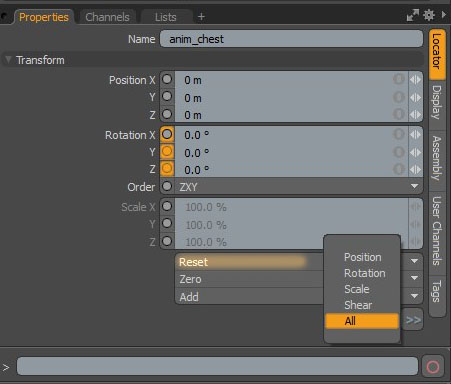This screenshot has height=384, width=451.
Task: Open the Zero dropdown arrow
Action: pos(414,278)
